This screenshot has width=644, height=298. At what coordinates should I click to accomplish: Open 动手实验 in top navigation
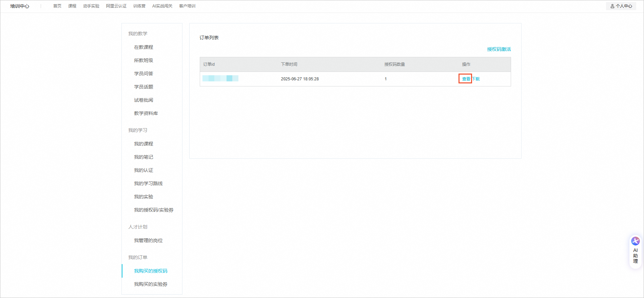pyautogui.click(x=91, y=6)
